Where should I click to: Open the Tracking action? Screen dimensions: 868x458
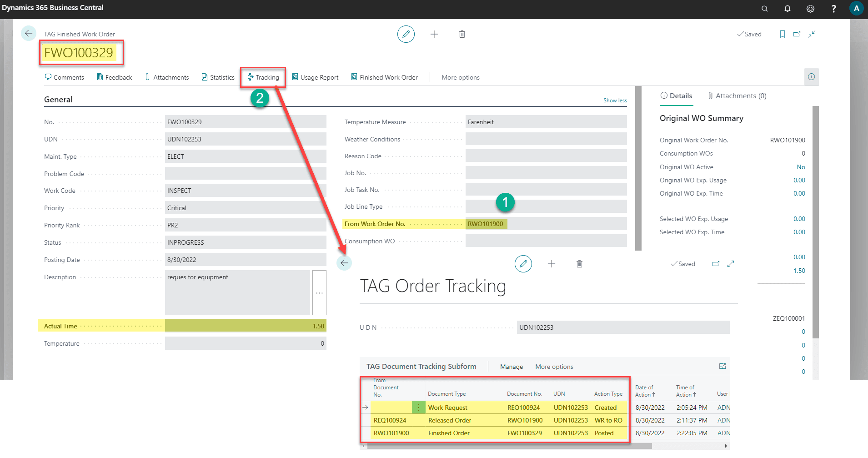(263, 77)
